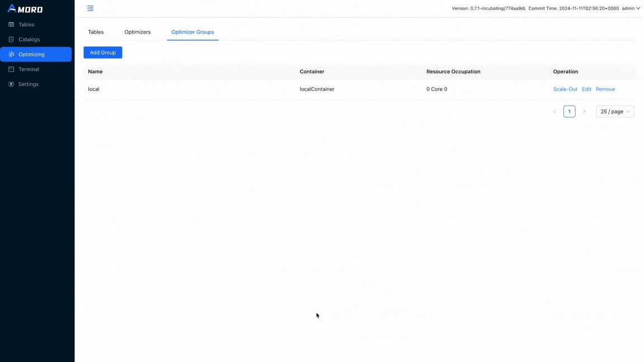
Task: Click the Terminal sidebar icon
Action: [x=11, y=69]
